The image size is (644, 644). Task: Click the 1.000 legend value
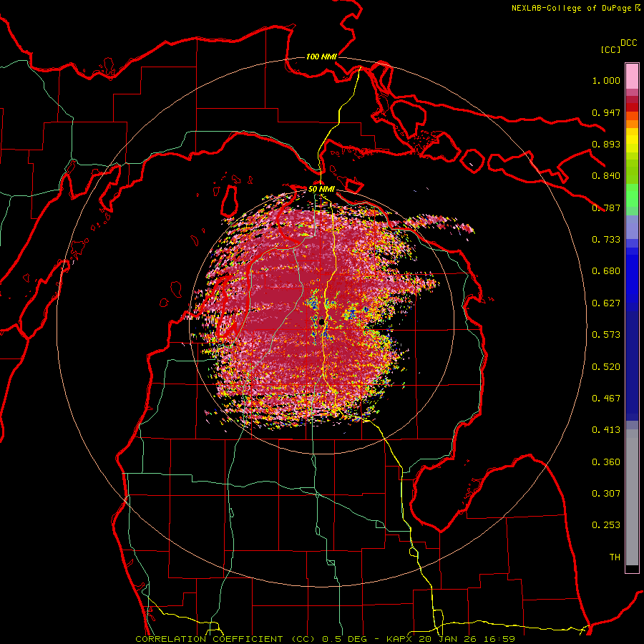pyautogui.click(x=606, y=80)
